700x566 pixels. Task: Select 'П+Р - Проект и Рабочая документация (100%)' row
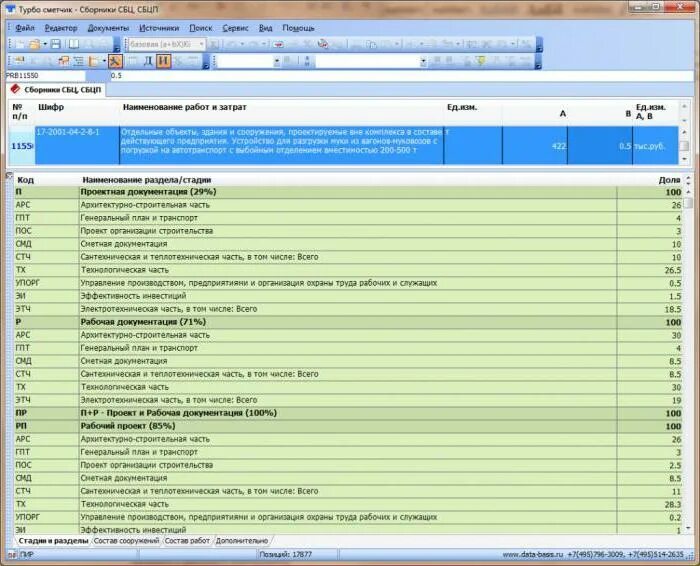[x=348, y=413]
